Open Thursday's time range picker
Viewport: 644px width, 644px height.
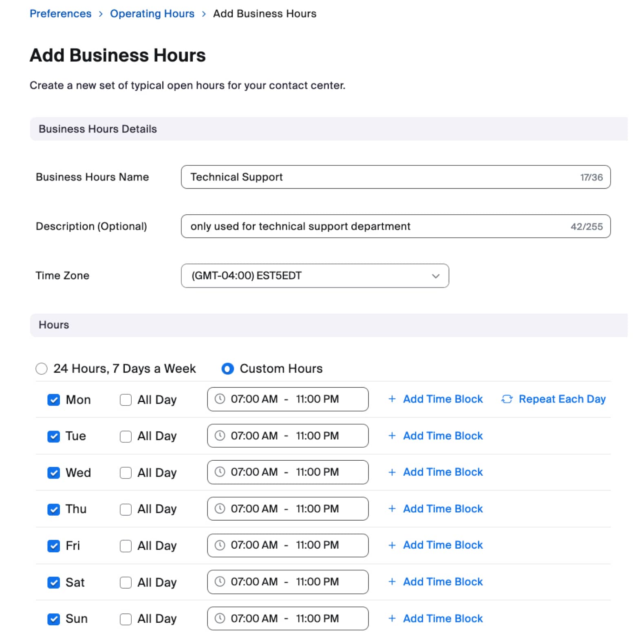coord(287,508)
